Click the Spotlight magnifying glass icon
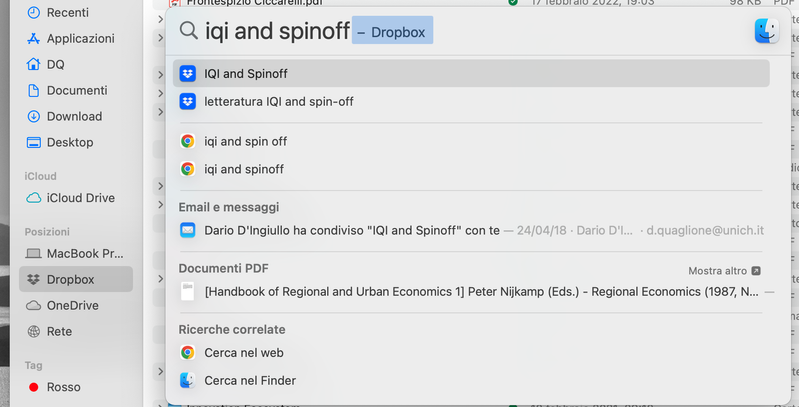Screen dimensions: 799x407 point(188,31)
